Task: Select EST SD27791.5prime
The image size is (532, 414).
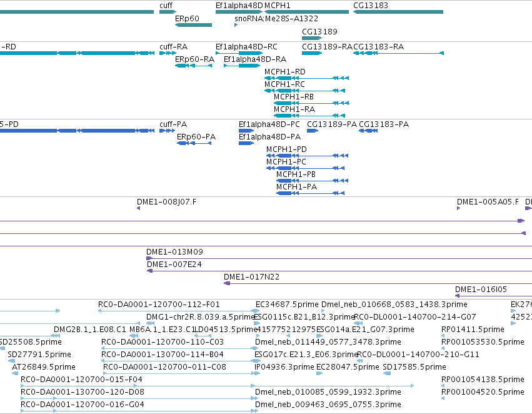Action: coord(11,361)
